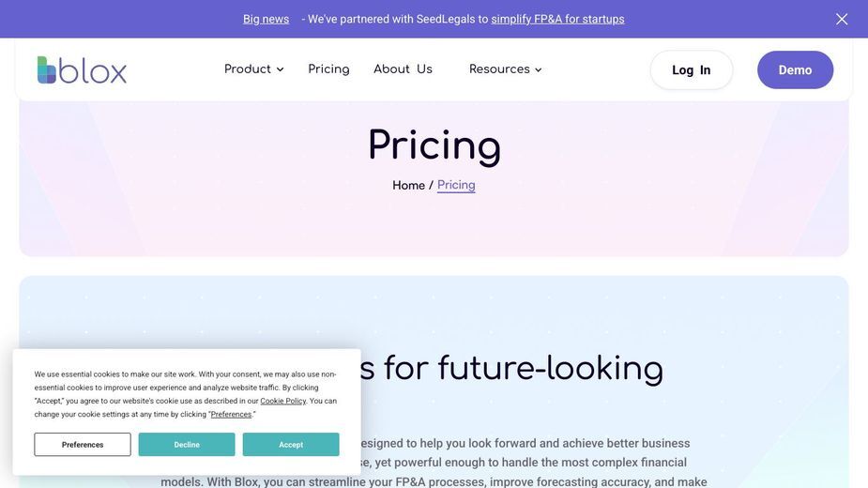Go to Home breadcrumb

[x=408, y=185]
